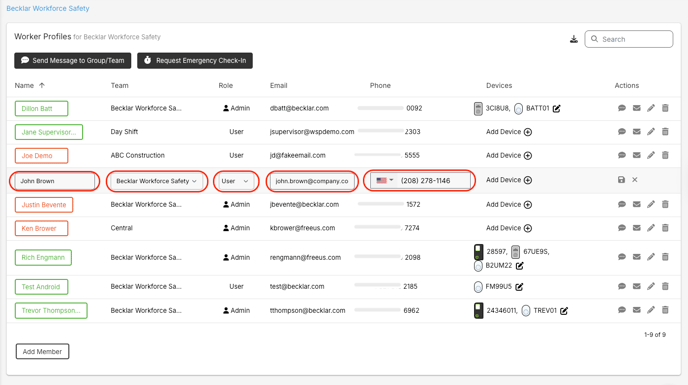Click Send Message to Group/Team button

pyautogui.click(x=72, y=61)
